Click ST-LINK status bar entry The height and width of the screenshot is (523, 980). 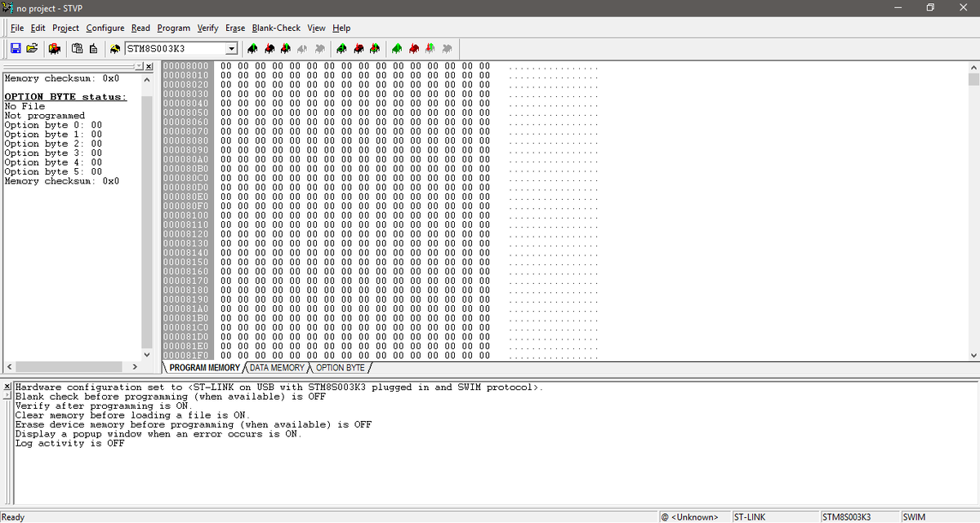(773, 516)
